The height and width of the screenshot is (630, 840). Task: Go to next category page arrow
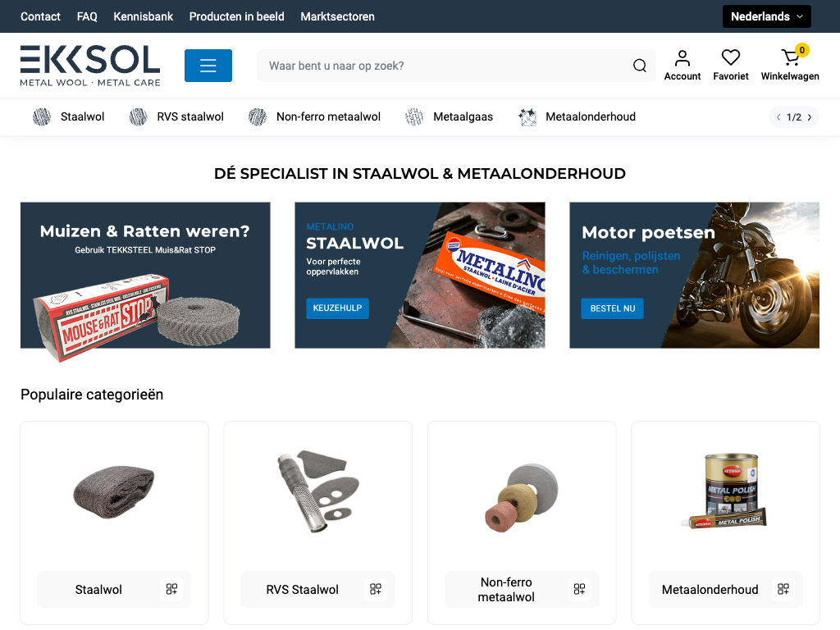click(810, 117)
